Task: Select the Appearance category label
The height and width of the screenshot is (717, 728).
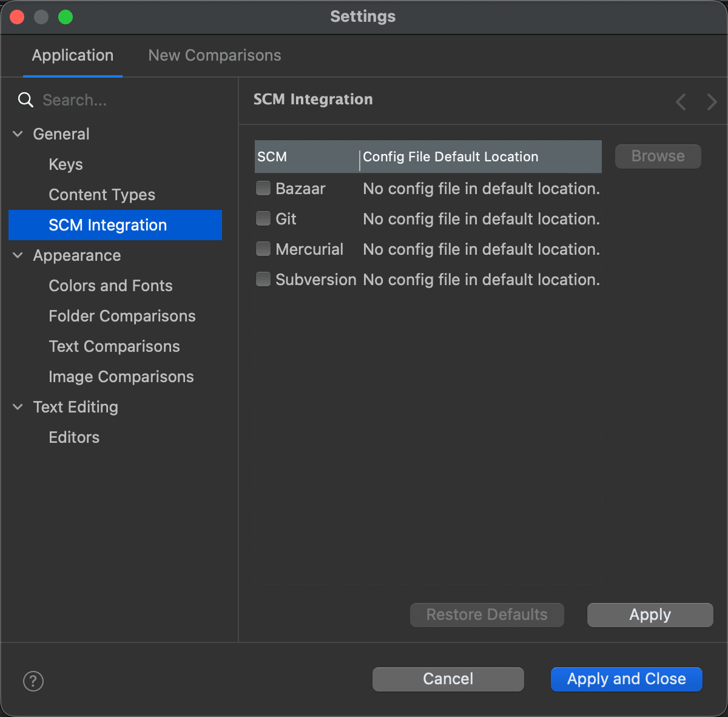Action: [77, 255]
